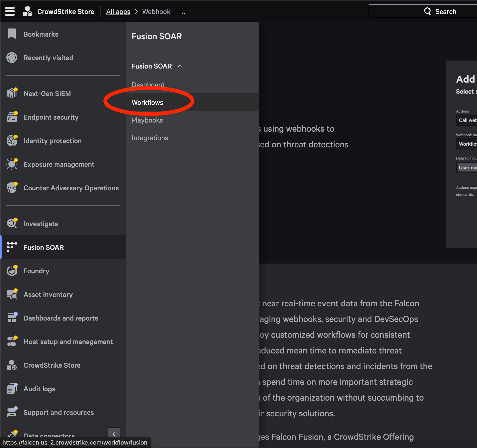The image size is (477, 448).
Task: Select the Foundry sidebar icon
Action: coord(11,271)
